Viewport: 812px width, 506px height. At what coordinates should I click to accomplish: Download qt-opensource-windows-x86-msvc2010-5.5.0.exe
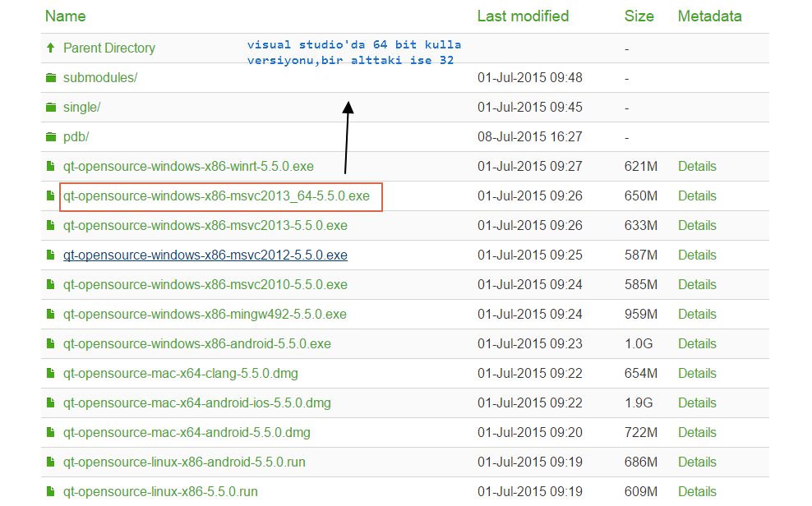click(x=205, y=284)
